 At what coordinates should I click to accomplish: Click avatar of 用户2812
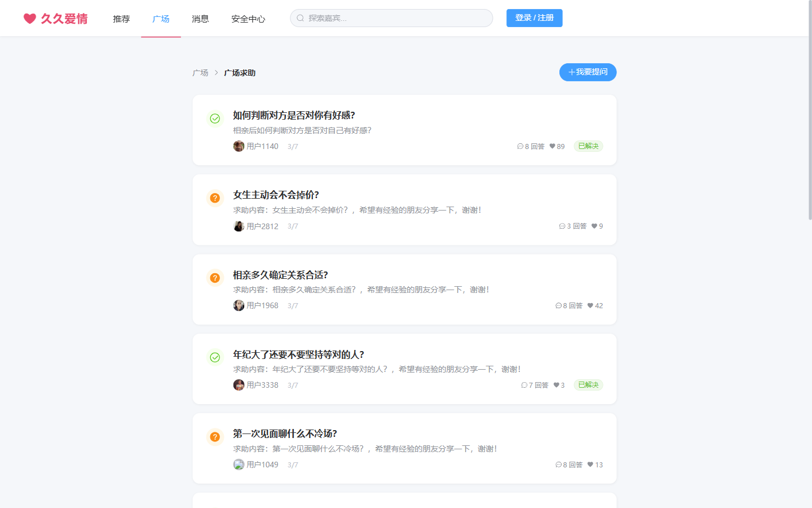coord(239,226)
